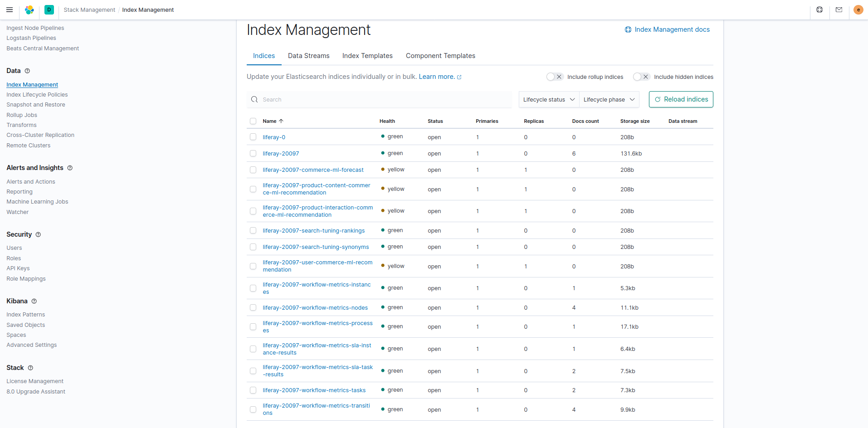Click the Reload indices button
The width and height of the screenshot is (868, 428).
click(681, 99)
